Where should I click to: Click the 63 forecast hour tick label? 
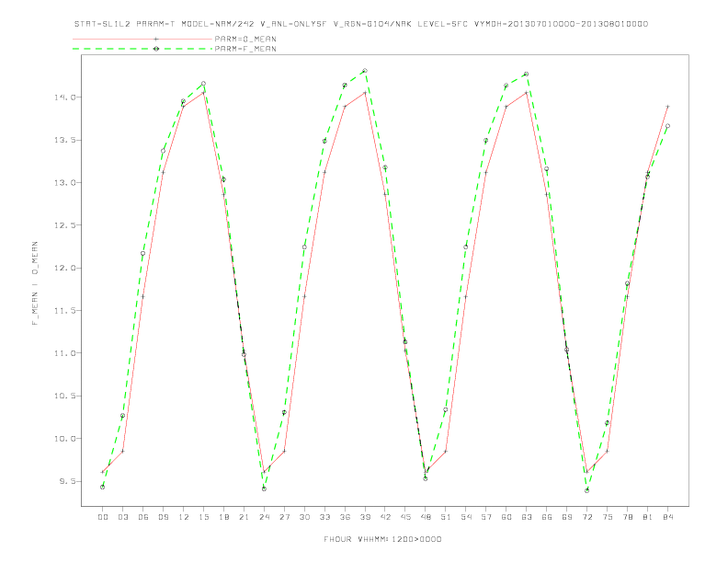click(x=527, y=517)
